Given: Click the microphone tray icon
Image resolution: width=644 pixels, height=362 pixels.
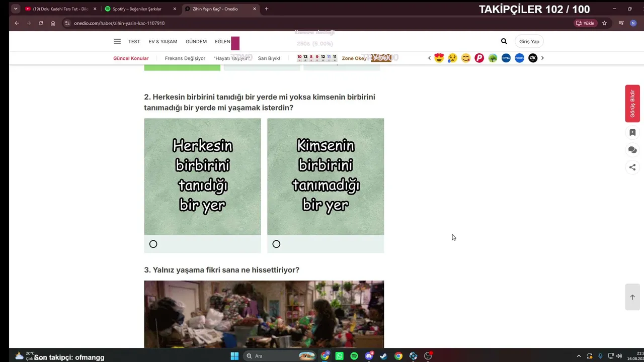Looking at the screenshot, I should (600, 356).
